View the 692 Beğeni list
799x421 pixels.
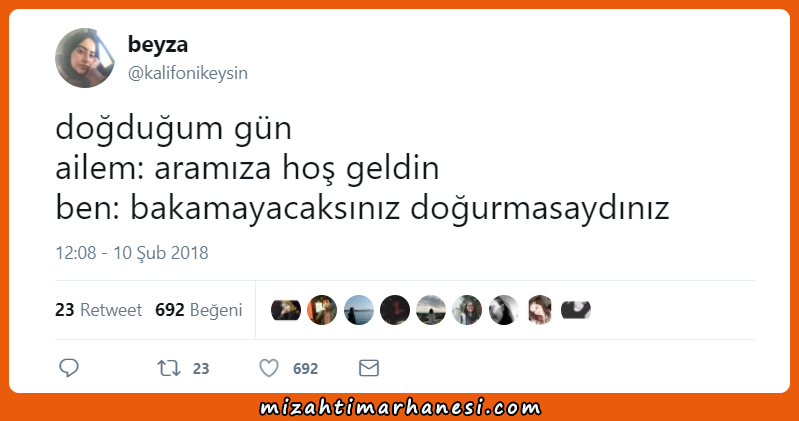(x=199, y=310)
